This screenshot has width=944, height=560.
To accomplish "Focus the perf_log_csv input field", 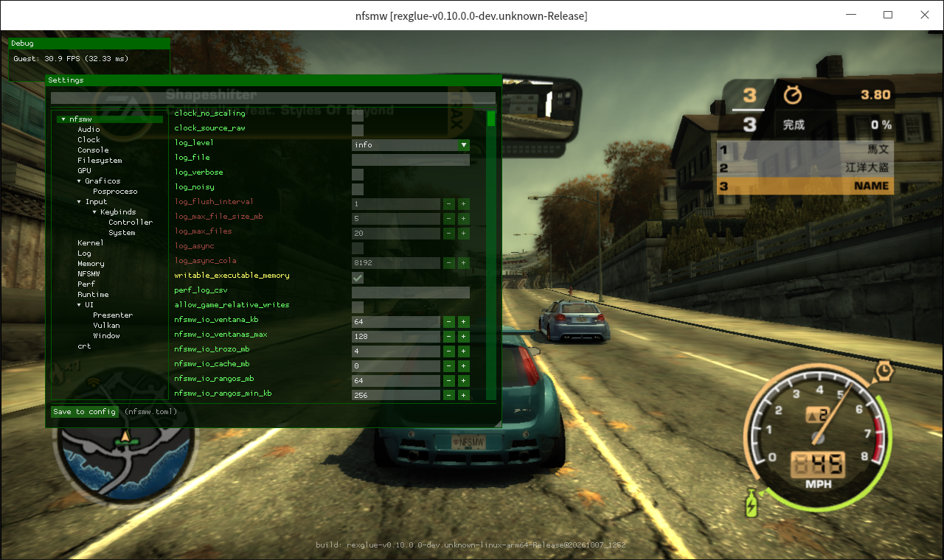I will pyautogui.click(x=411, y=293).
